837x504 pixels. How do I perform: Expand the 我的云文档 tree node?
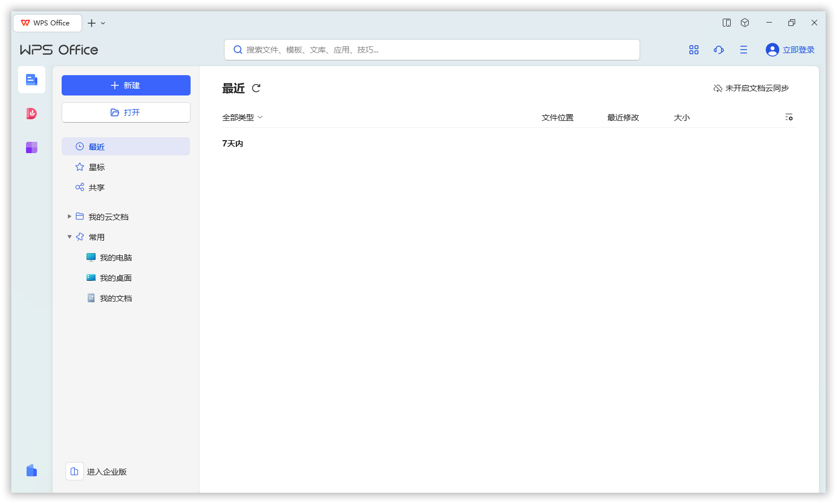point(69,216)
